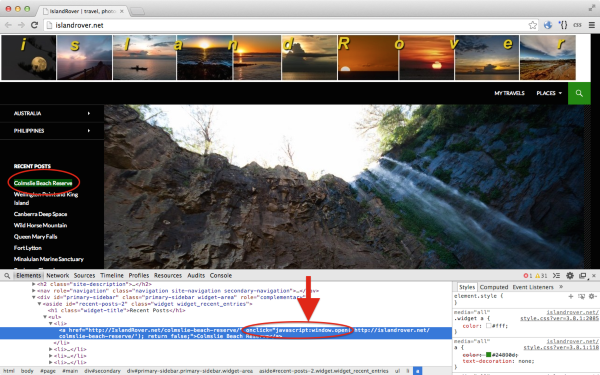
Task: Select the '#page' breadcrumb
Action: click(x=48, y=371)
